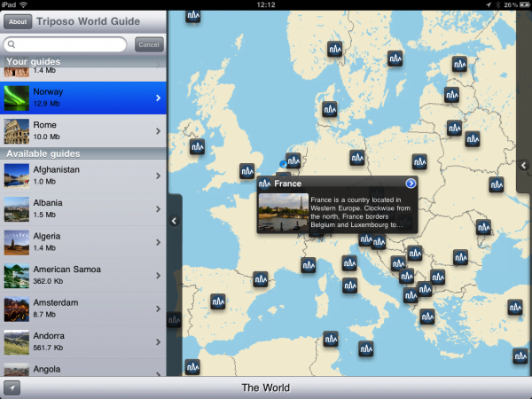The image size is (532, 399).
Task: Collapse the guides sidebar with arrow handle
Action: click(174, 221)
